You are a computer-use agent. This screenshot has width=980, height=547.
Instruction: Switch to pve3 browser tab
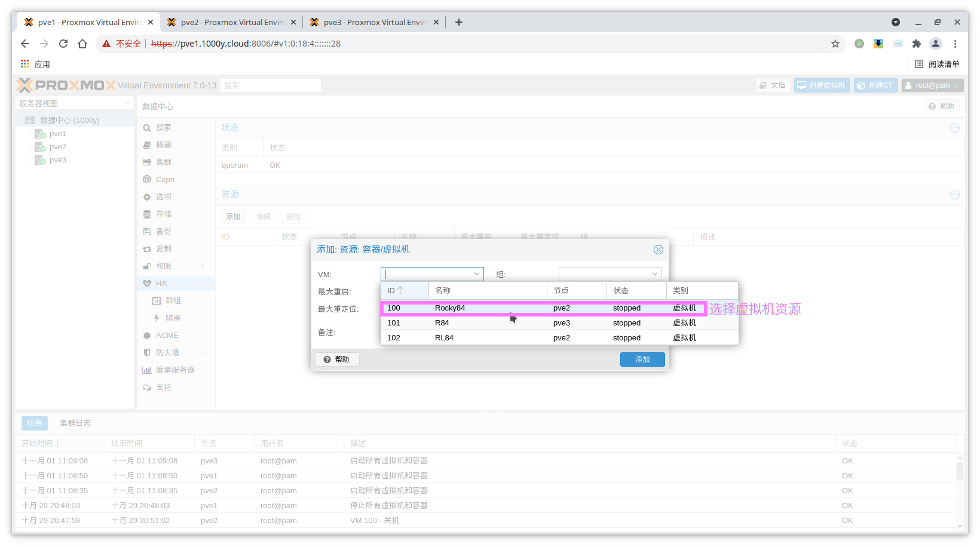(375, 23)
